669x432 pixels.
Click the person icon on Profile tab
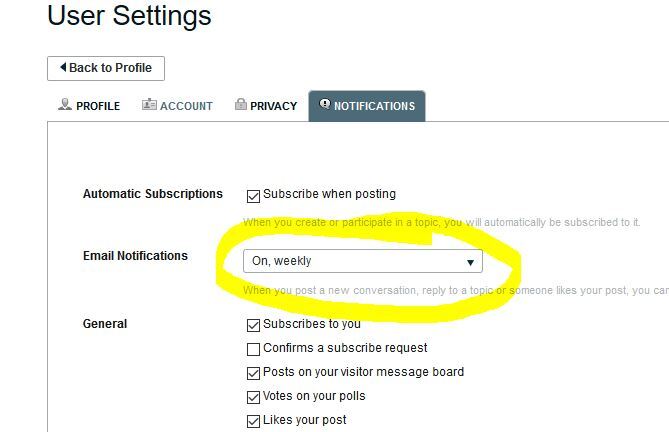(65, 105)
